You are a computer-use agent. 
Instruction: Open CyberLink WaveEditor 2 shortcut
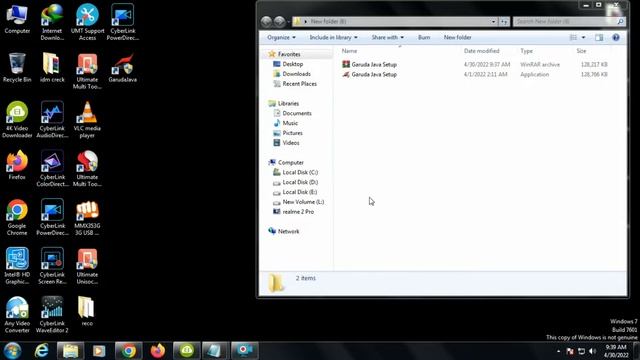[52, 315]
